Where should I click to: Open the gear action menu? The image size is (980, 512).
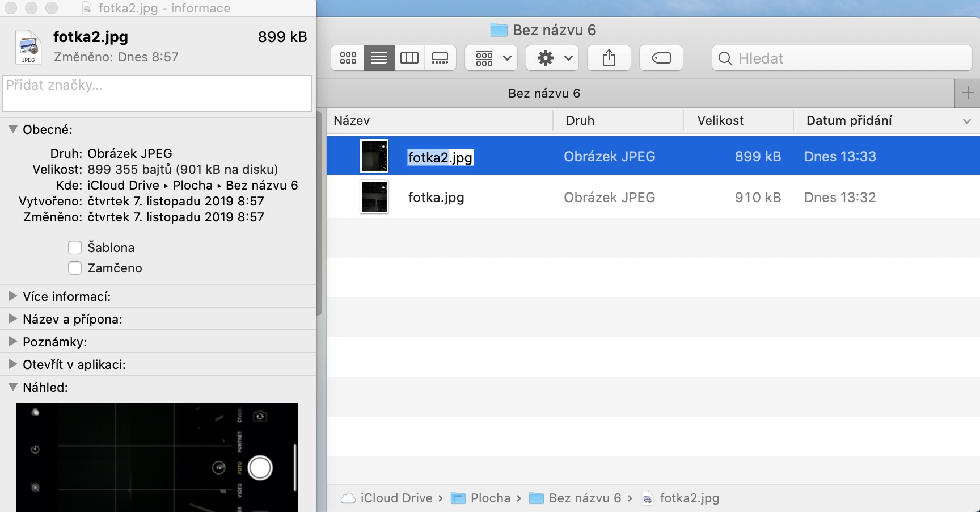(x=552, y=58)
